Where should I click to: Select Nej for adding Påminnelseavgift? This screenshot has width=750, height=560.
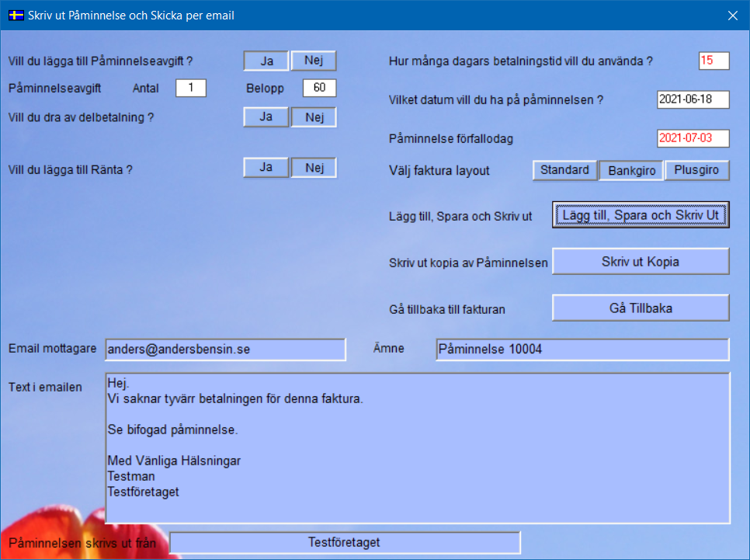click(x=314, y=61)
